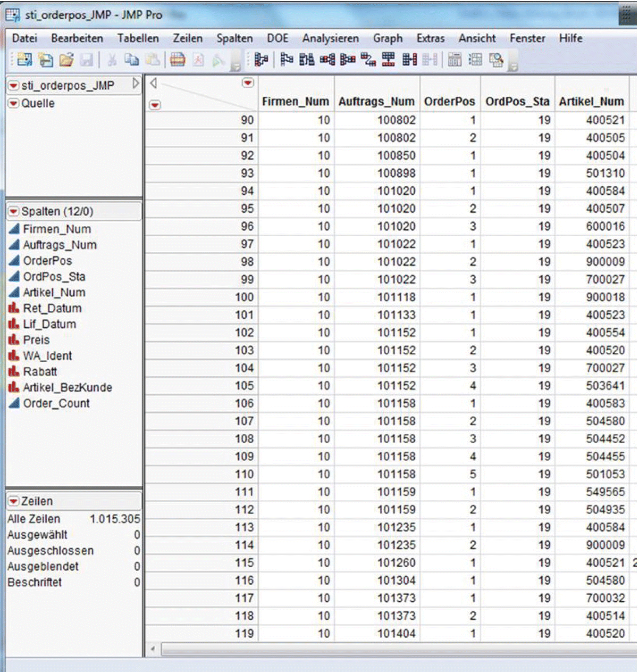Click the Ausgeschlossen rows entry

click(x=74, y=550)
